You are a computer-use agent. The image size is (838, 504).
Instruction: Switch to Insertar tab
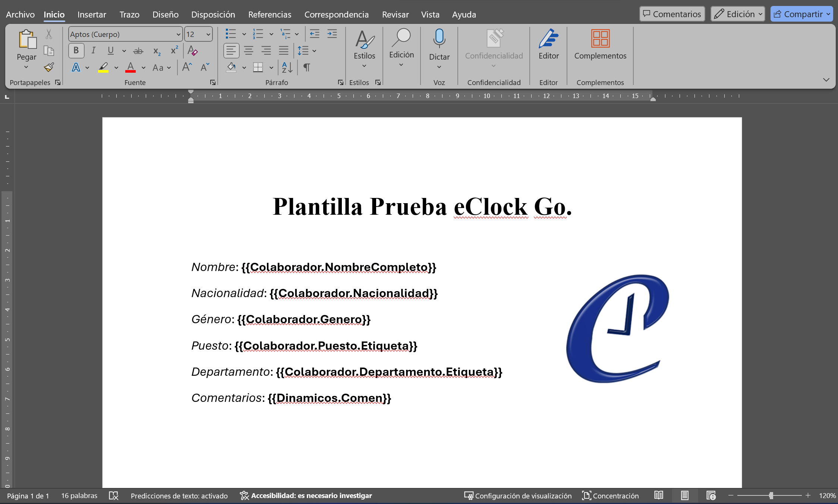[x=92, y=14]
